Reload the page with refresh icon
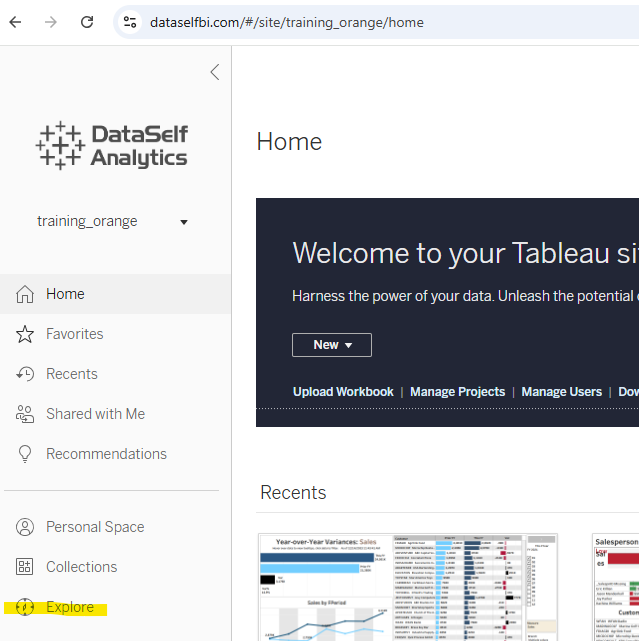 [87, 22]
